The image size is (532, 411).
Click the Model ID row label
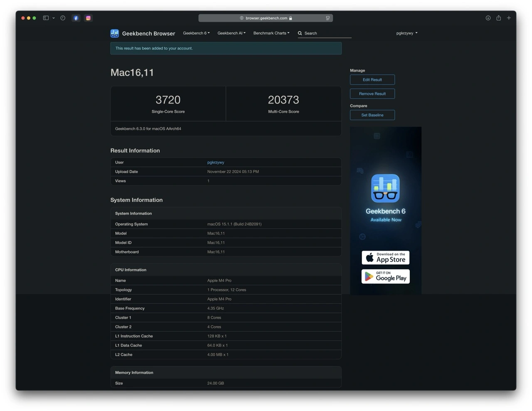pyautogui.click(x=123, y=243)
